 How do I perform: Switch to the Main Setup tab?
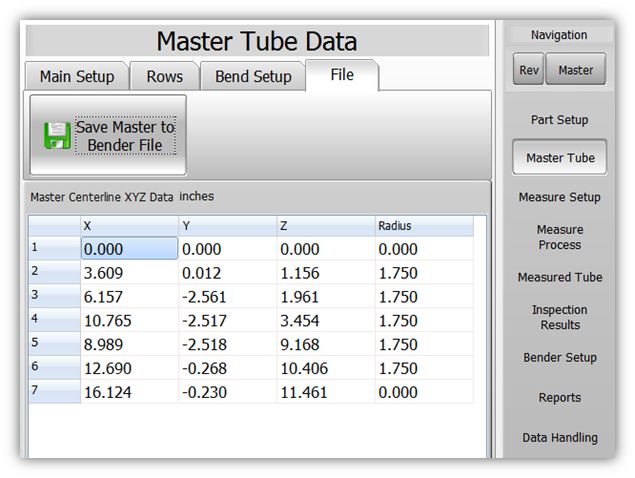coord(77,77)
